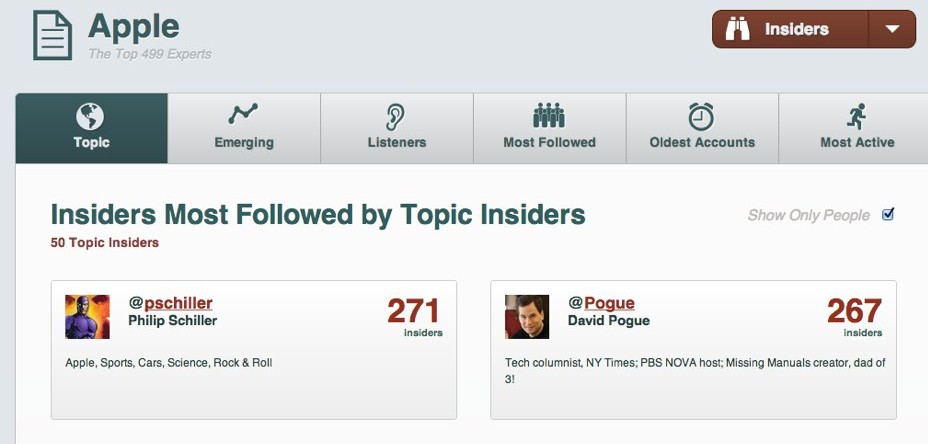Click the binoculars icon on Insiders button
This screenshot has width=928, height=444.
738,29
